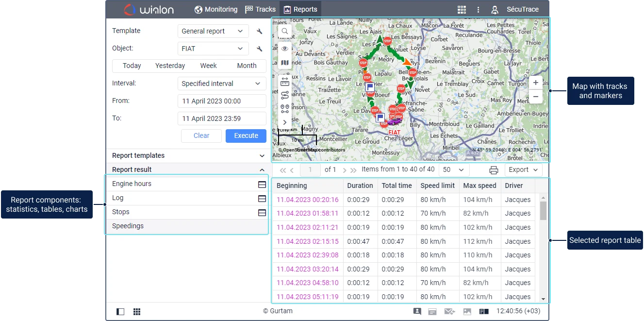The height and width of the screenshot is (321, 644).
Task: Click the Clear button
Action: pos(201,136)
